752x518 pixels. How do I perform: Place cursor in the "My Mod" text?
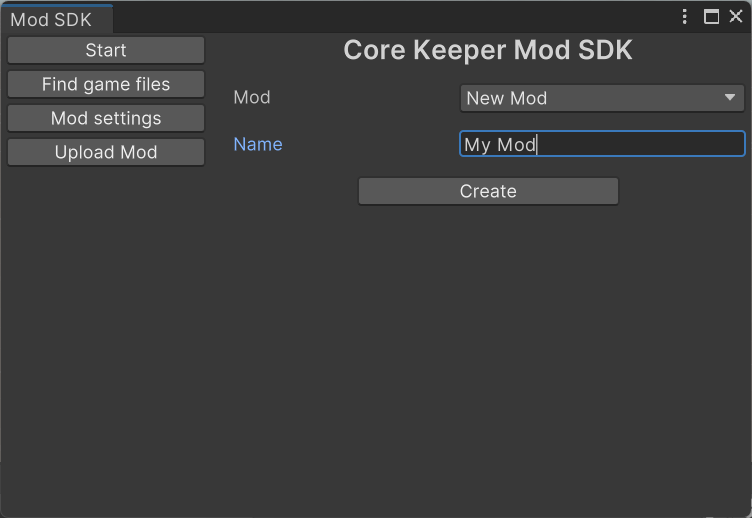pyautogui.click(x=500, y=145)
